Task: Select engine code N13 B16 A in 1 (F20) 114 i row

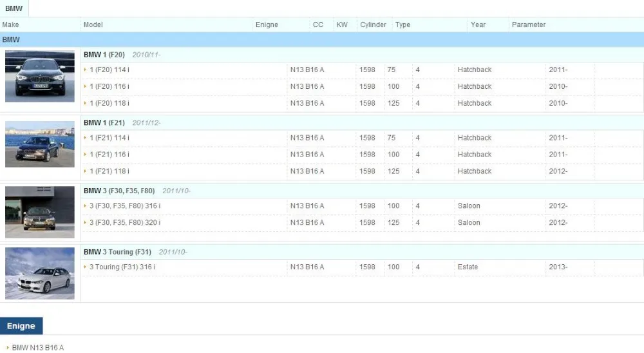Action: [x=307, y=70]
